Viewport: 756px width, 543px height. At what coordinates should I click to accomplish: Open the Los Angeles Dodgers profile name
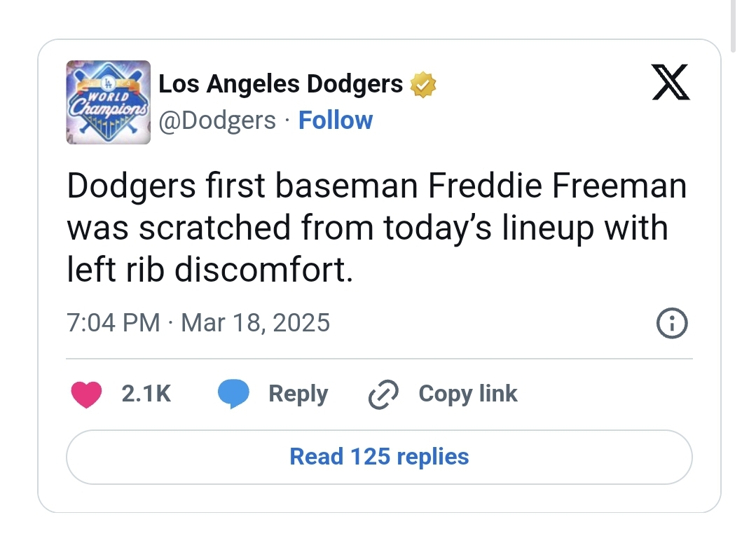click(280, 84)
